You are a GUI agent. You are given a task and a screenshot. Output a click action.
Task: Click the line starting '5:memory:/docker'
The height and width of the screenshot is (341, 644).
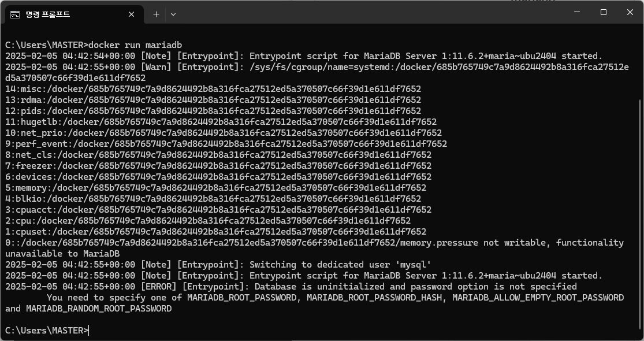click(x=215, y=188)
